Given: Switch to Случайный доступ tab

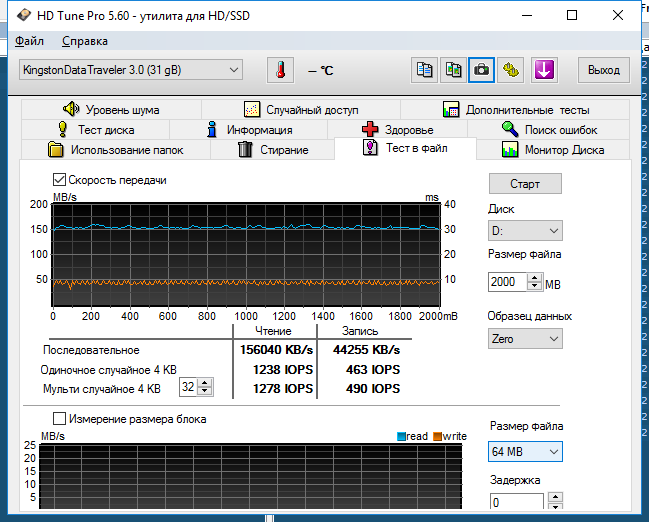Looking at the screenshot, I should 301,110.
